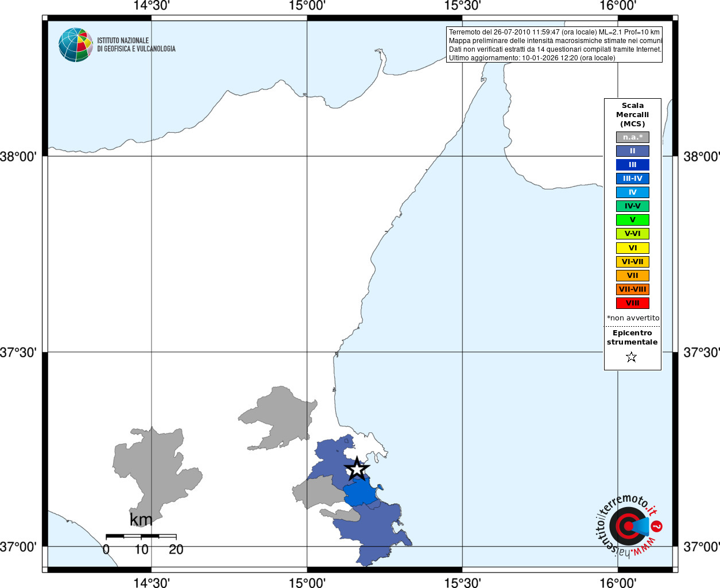Click the 'Epicentro strumentale' legend label

[x=632, y=338]
